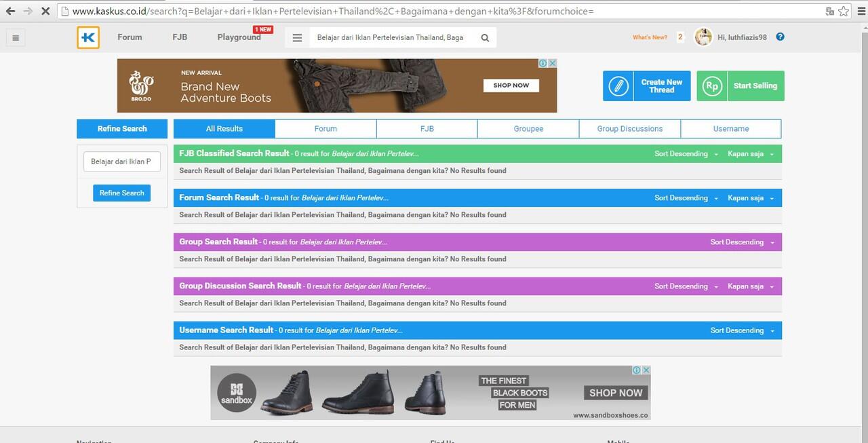Expand Sort Descending in Forum Search Result
The width and height of the screenshot is (868, 443).
(686, 198)
